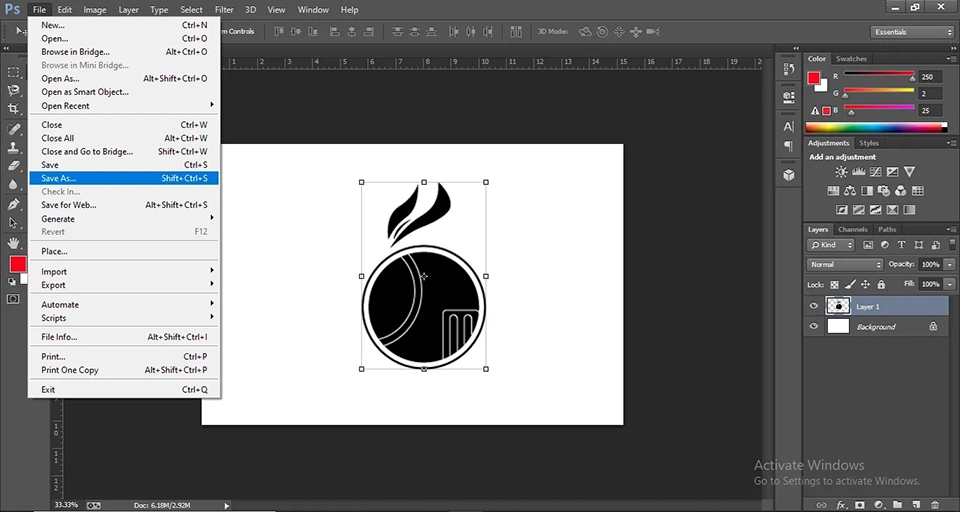Image resolution: width=960 pixels, height=512 pixels.
Task: Add a Photo Filter adjustment
Action: [x=883, y=190]
